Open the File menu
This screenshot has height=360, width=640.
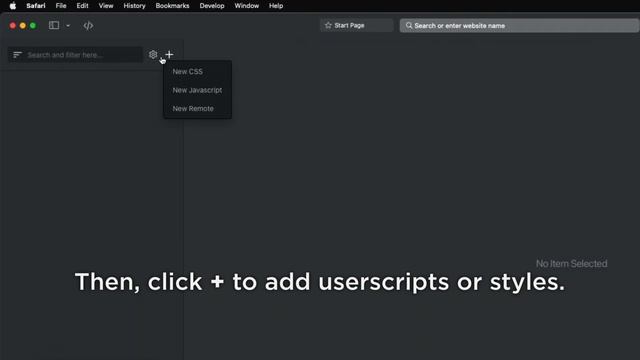tap(61, 6)
